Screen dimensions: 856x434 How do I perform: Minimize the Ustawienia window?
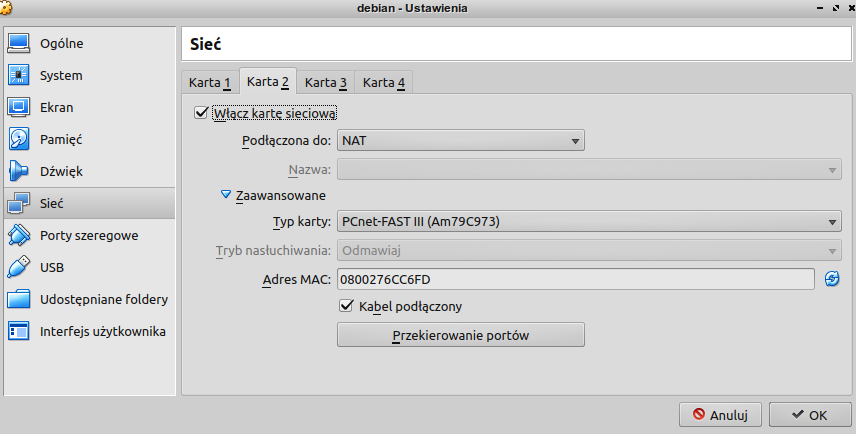[820, 8]
